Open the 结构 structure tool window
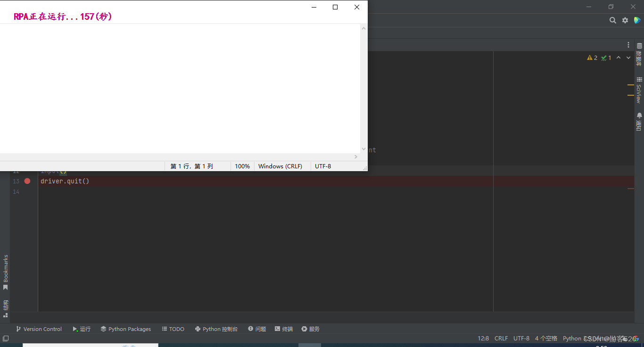The width and height of the screenshot is (644, 347). (x=6, y=308)
